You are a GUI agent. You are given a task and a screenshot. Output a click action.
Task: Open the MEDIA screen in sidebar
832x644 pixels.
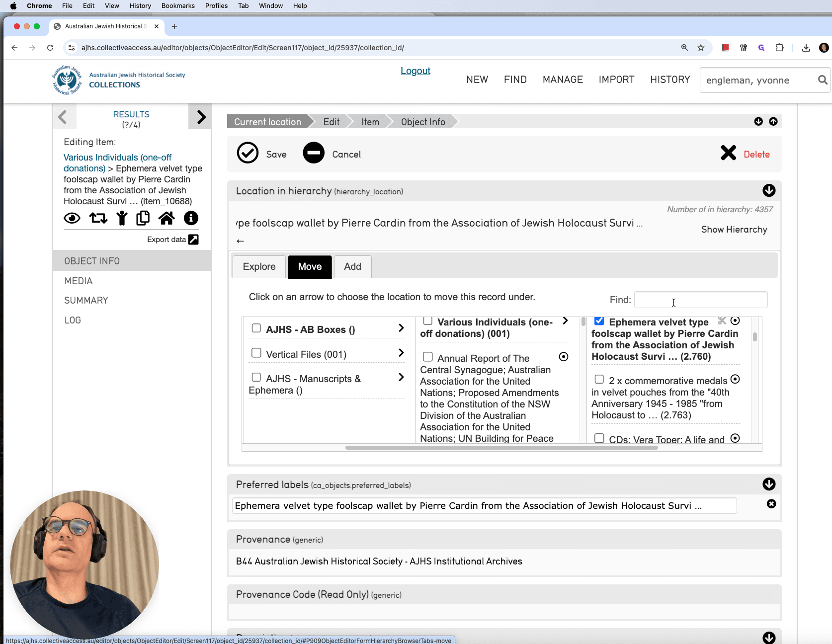(x=79, y=281)
